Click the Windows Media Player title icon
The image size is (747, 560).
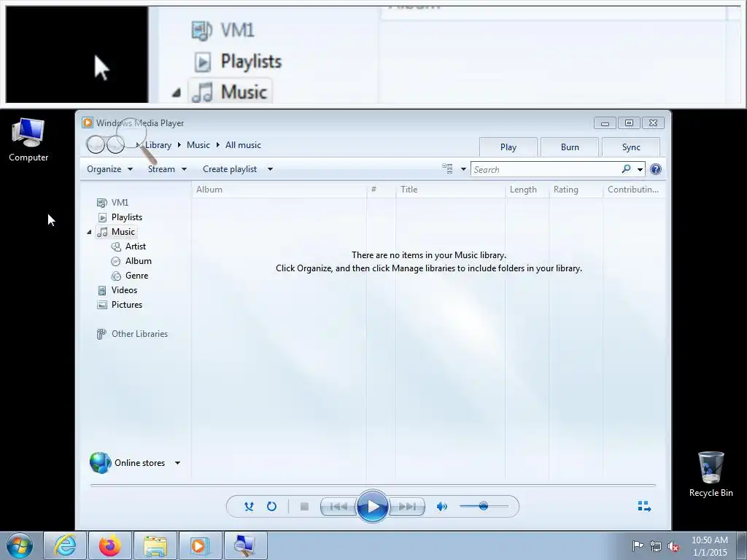(x=88, y=122)
